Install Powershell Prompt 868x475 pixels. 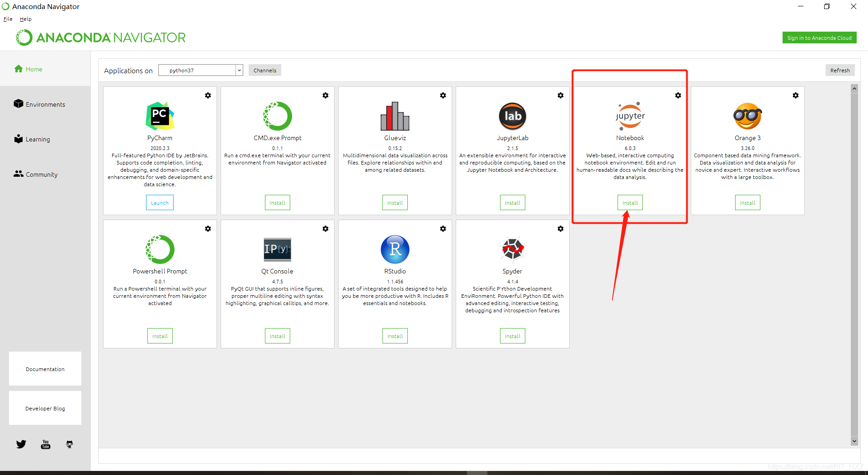tap(160, 336)
